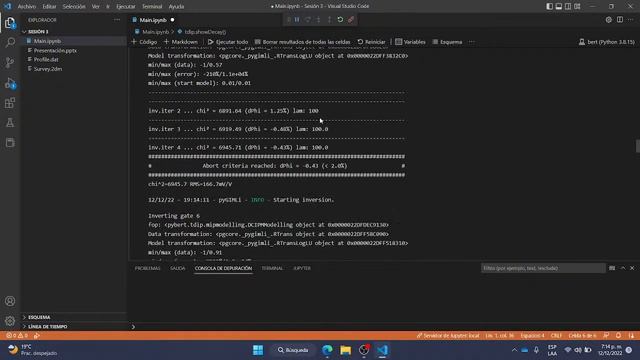The width and height of the screenshot is (640, 360).
Task: Pause the debug session
Action: pos(297,20)
